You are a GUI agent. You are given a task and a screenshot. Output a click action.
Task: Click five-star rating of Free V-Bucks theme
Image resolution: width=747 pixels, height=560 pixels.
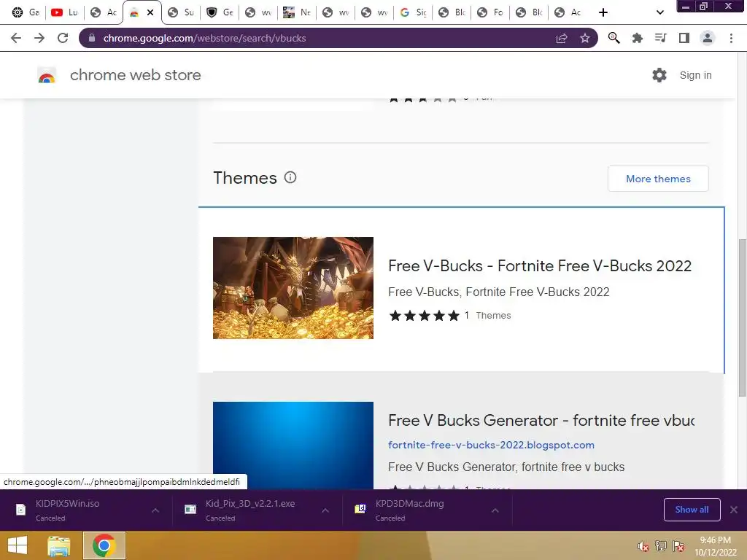(x=424, y=315)
